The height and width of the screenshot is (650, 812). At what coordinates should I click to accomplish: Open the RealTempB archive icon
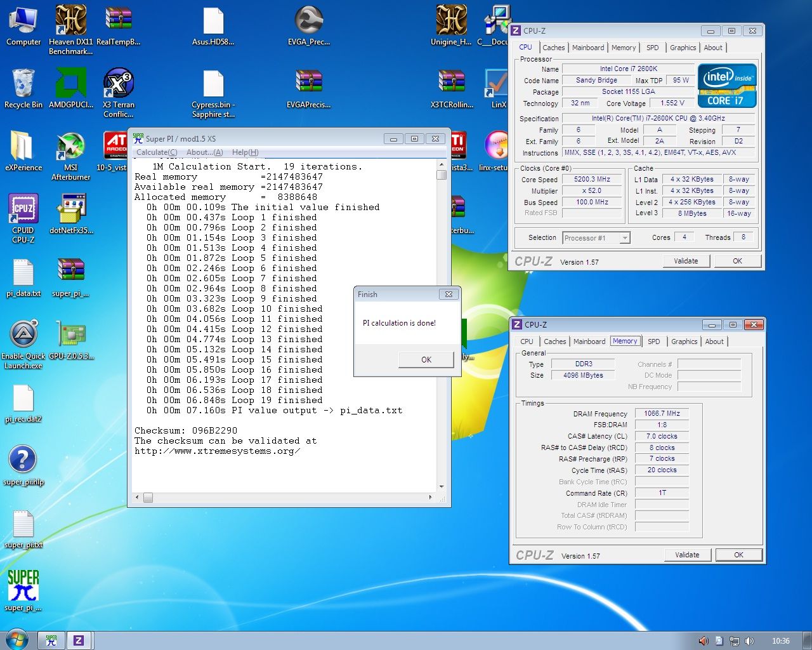119,27
